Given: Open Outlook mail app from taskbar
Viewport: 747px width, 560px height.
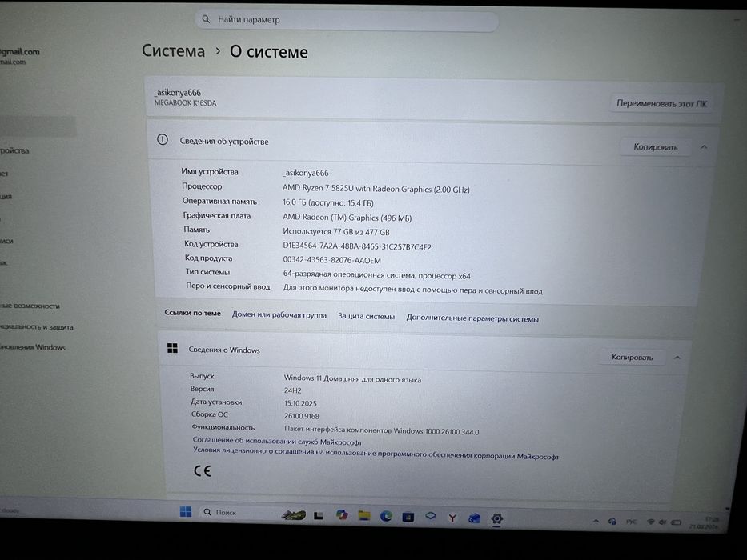Looking at the screenshot, I should 475,518.
